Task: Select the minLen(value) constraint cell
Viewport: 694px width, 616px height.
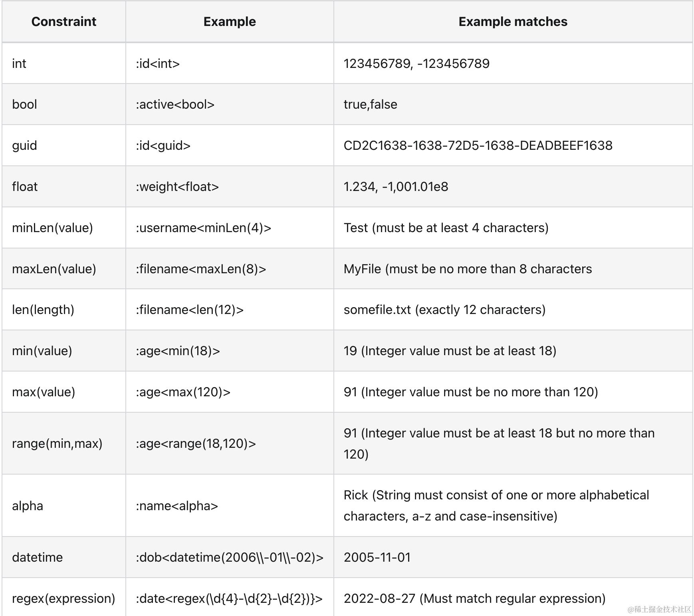Action: 52,228
